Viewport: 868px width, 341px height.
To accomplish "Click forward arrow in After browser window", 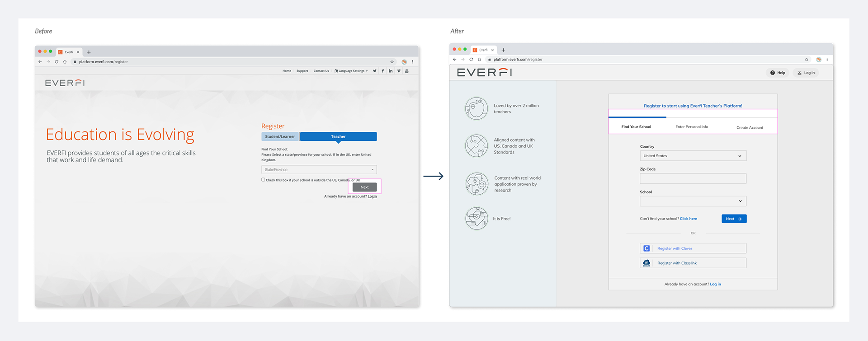I will pos(463,60).
